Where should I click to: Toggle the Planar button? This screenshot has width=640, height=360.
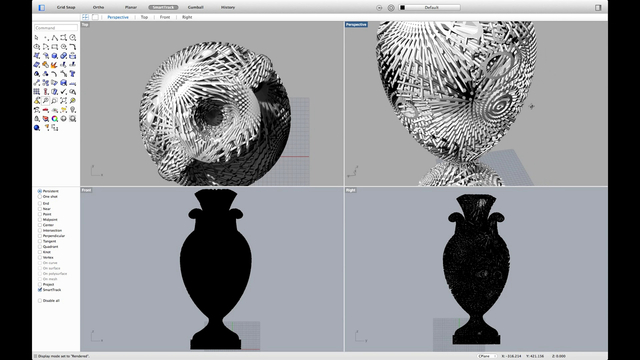[131, 7]
